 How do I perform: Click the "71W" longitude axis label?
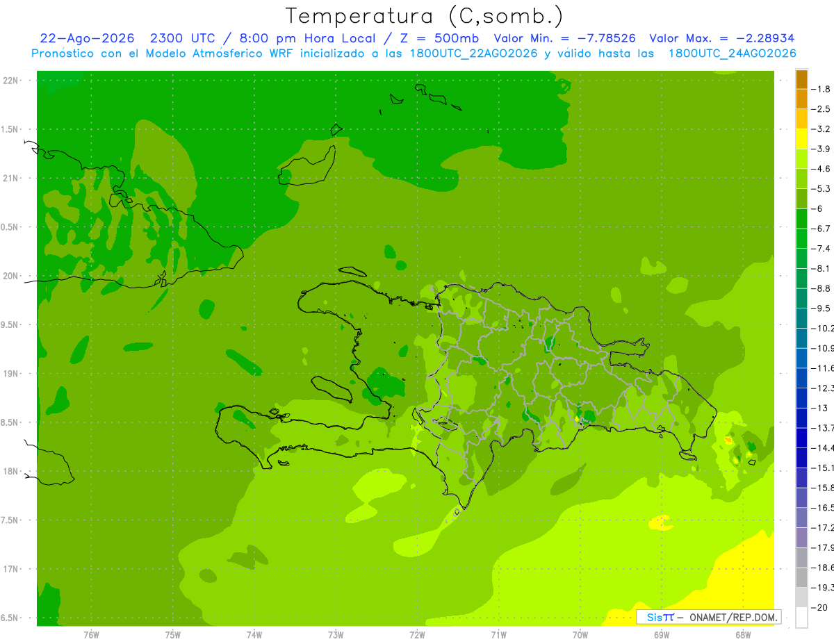coord(498,634)
